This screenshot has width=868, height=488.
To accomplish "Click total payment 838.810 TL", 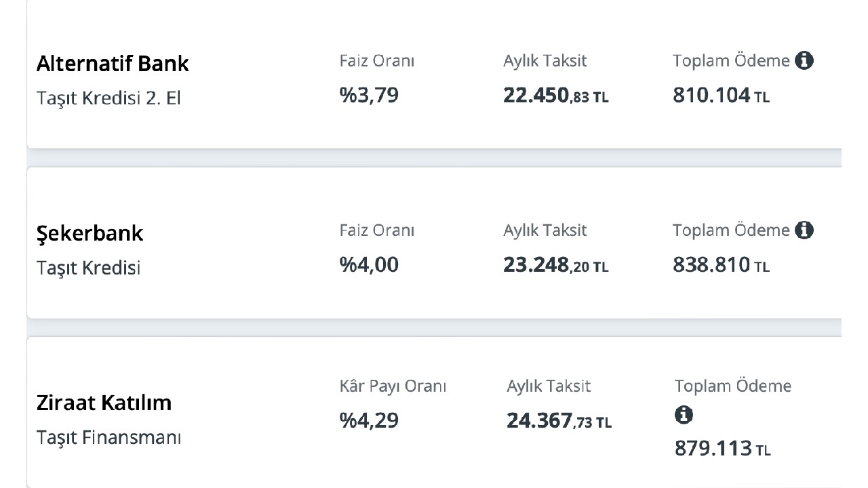I will (722, 265).
